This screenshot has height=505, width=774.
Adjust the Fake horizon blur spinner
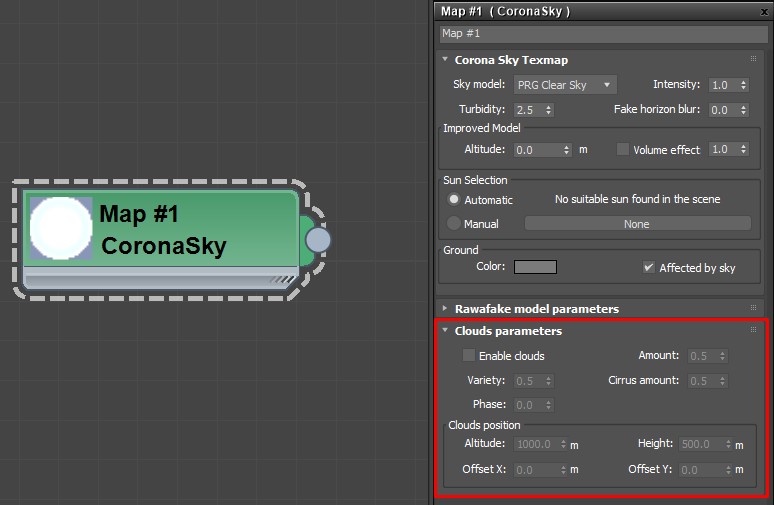click(743, 110)
